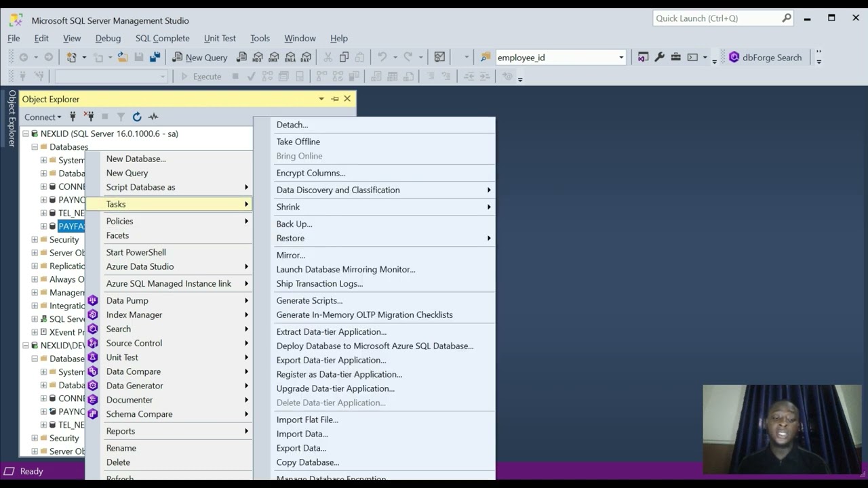Open dbForge Search
The width and height of the screenshot is (868, 488).
(765, 58)
